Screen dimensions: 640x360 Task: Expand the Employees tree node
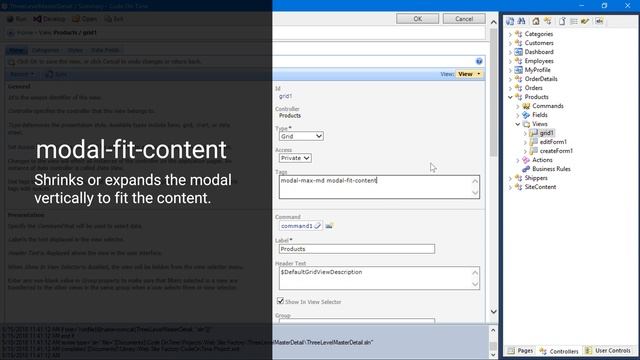(x=510, y=61)
